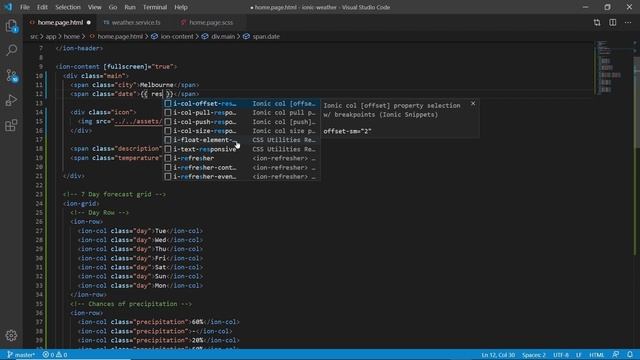Open the Run and Debug view

tap(11, 100)
